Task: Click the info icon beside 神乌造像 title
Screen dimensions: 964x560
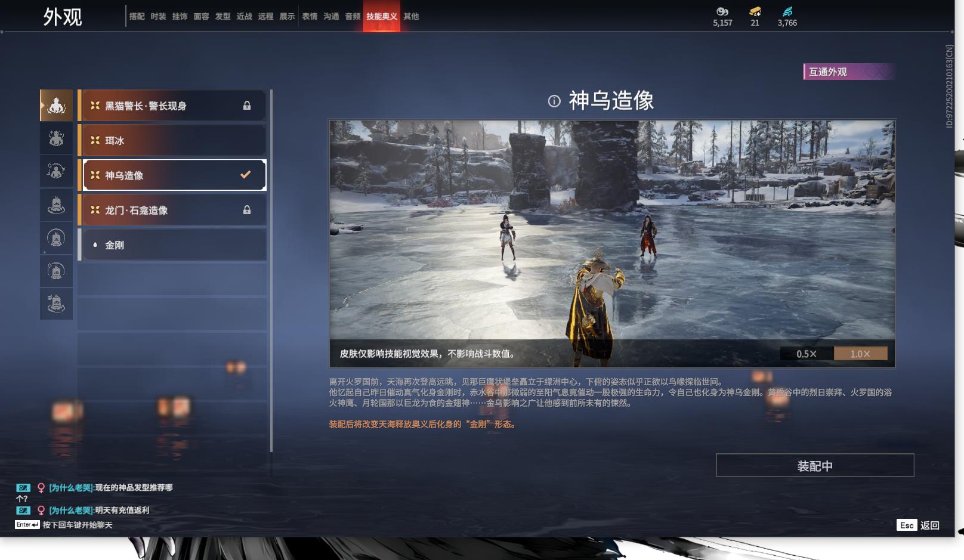Action: 554,101
